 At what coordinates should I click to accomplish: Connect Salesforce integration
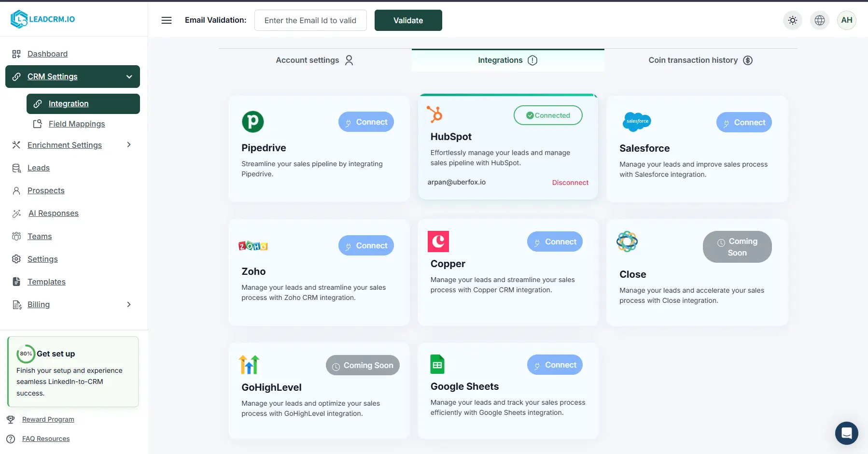[744, 123]
